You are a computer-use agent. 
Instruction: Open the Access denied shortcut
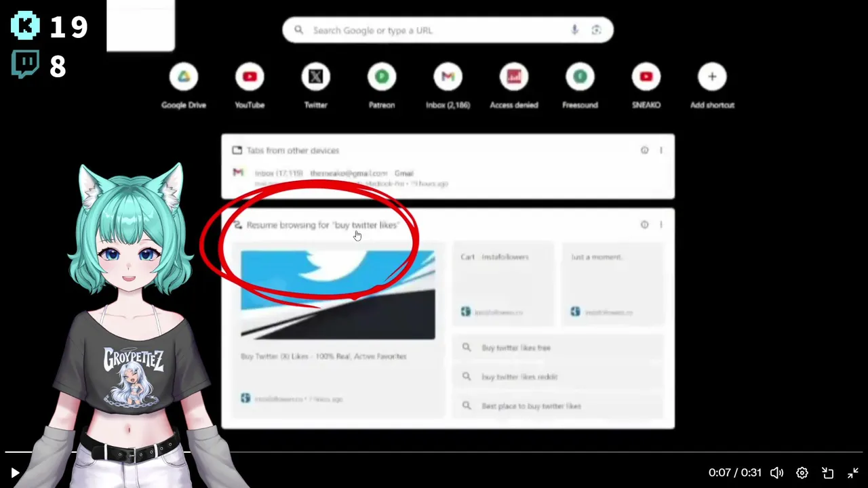coord(514,86)
